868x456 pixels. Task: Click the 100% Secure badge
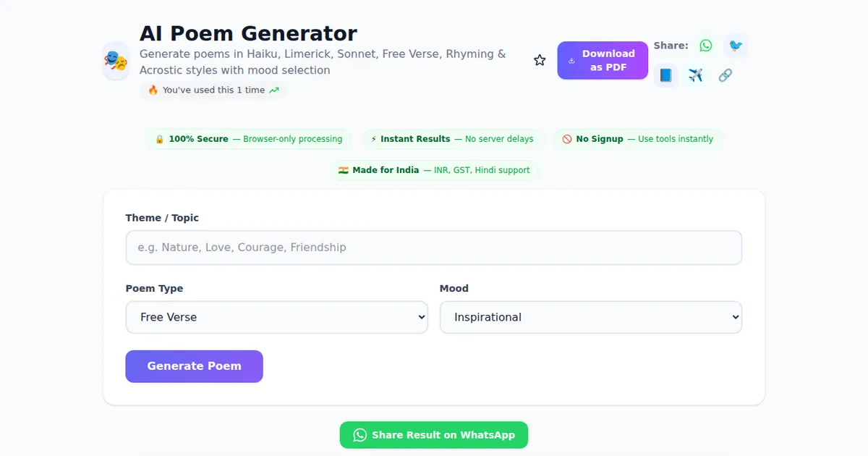tap(249, 139)
